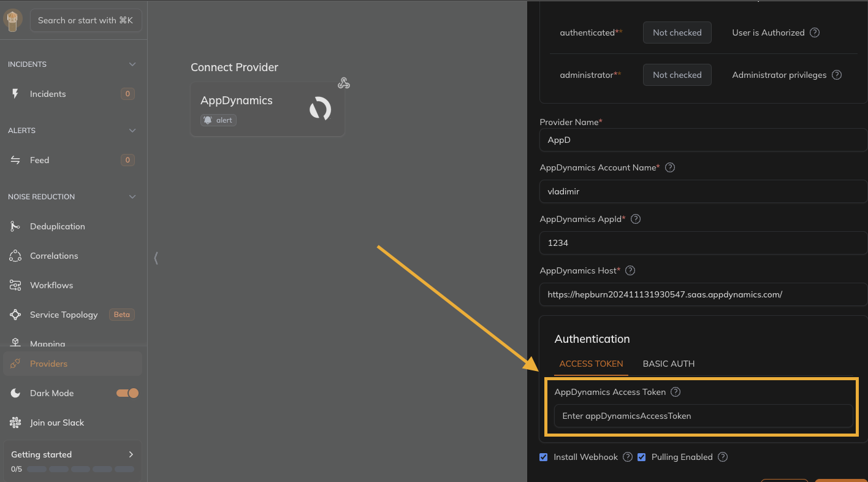Select Providers in the sidebar
The width and height of the screenshot is (868, 482).
click(72, 364)
